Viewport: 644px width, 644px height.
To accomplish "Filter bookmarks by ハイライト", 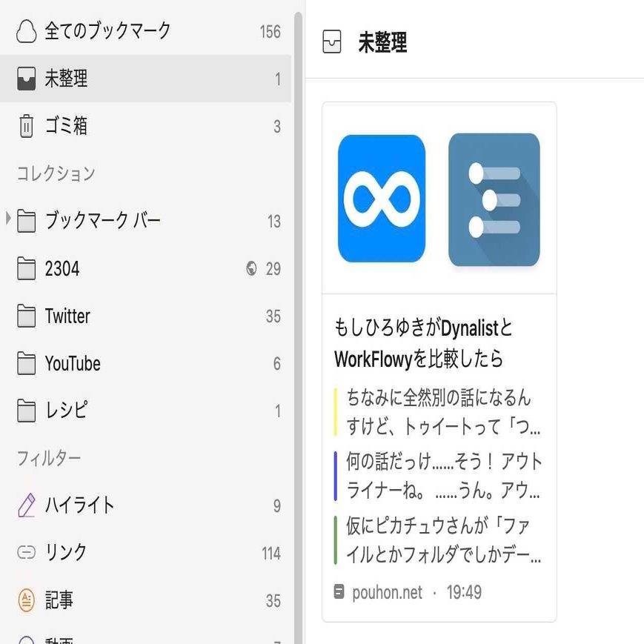I will 145,505.
